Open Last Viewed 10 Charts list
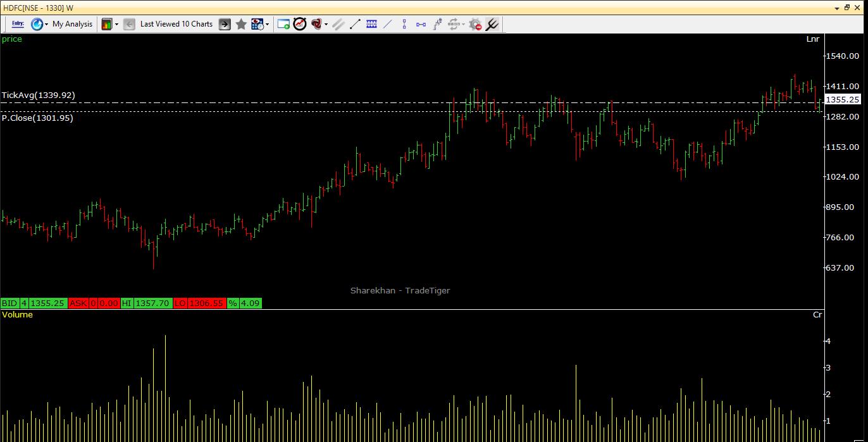 tap(176, 24)
